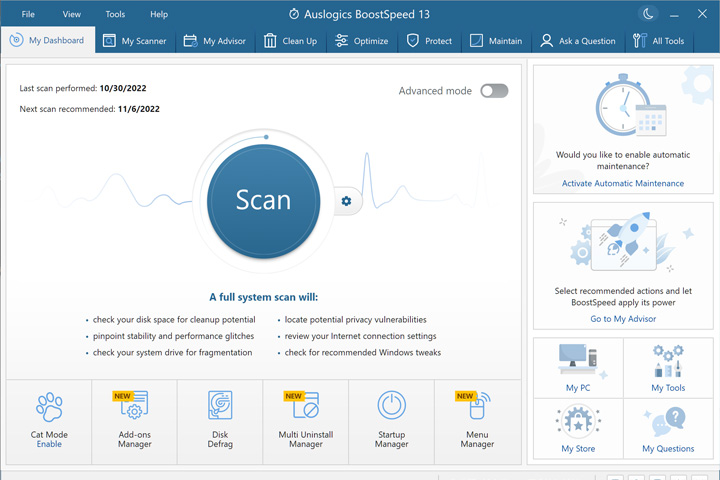Open My Tools tile
This screenshot has width=720, height=480.
(x=668, y=368)
